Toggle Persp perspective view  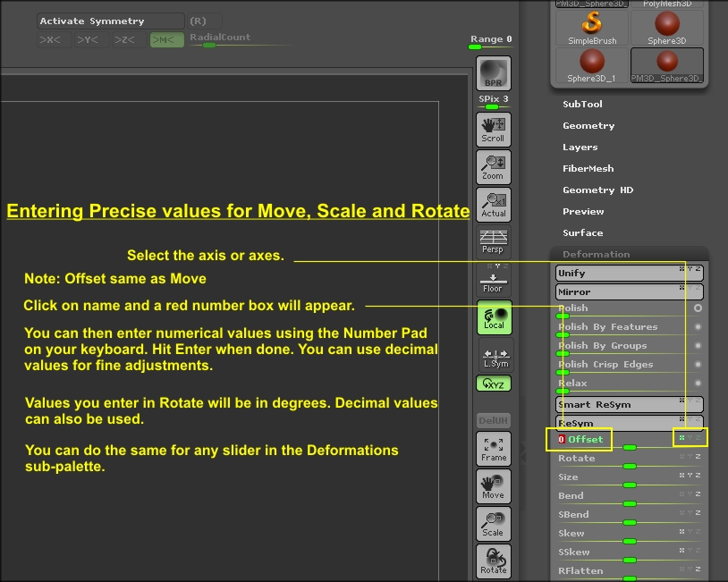(x=493, y=241)
